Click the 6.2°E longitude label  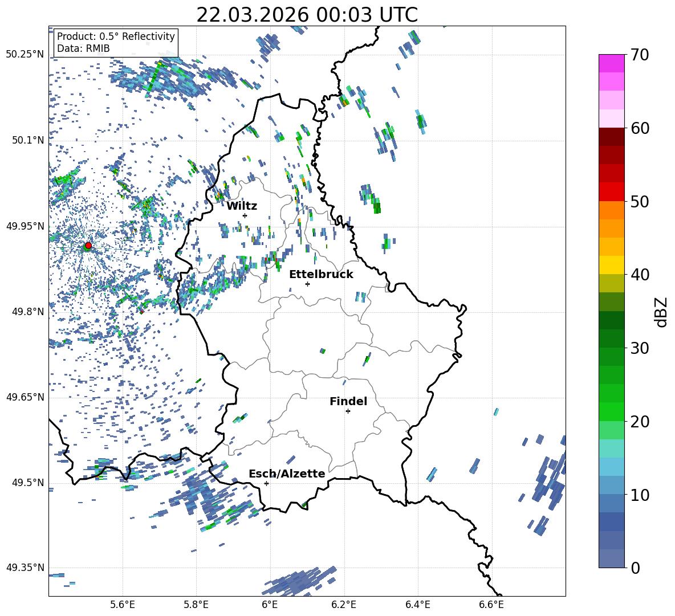tap(344, 605)
